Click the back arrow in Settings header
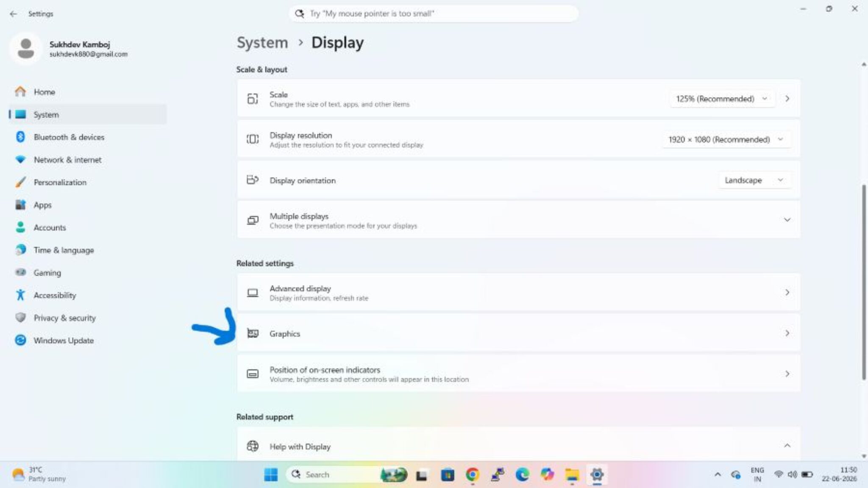This screenshot has width=868, height=488. (13, 14)
